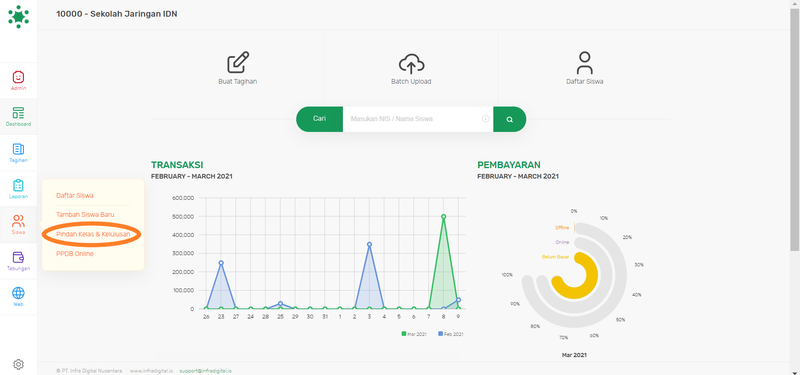Open settings gear at sidebar bottom
The height and width of the screenshot is (375, 800).
18,364
